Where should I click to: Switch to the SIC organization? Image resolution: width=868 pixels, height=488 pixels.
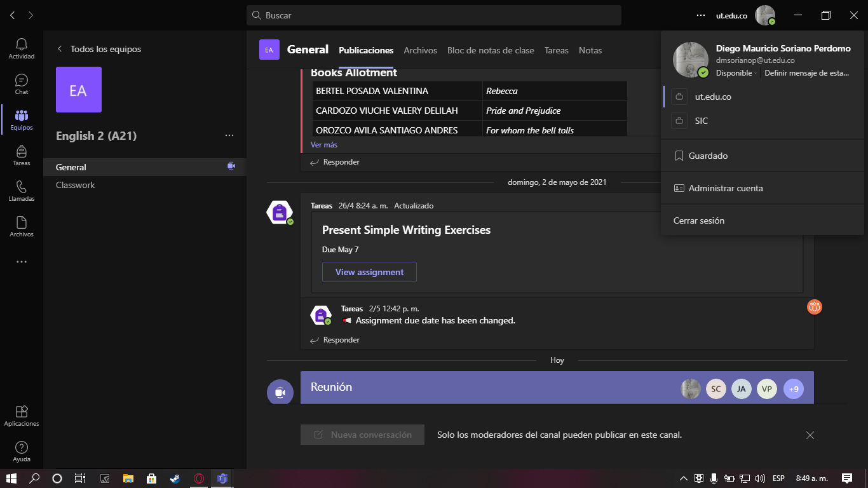(x=763, y=121)
